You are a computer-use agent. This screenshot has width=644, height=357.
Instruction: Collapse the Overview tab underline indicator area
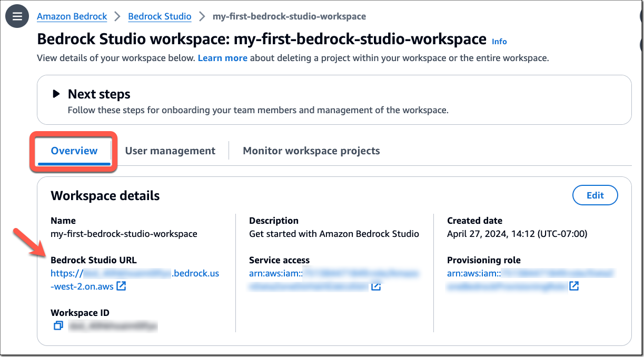(x=73, y=164)
